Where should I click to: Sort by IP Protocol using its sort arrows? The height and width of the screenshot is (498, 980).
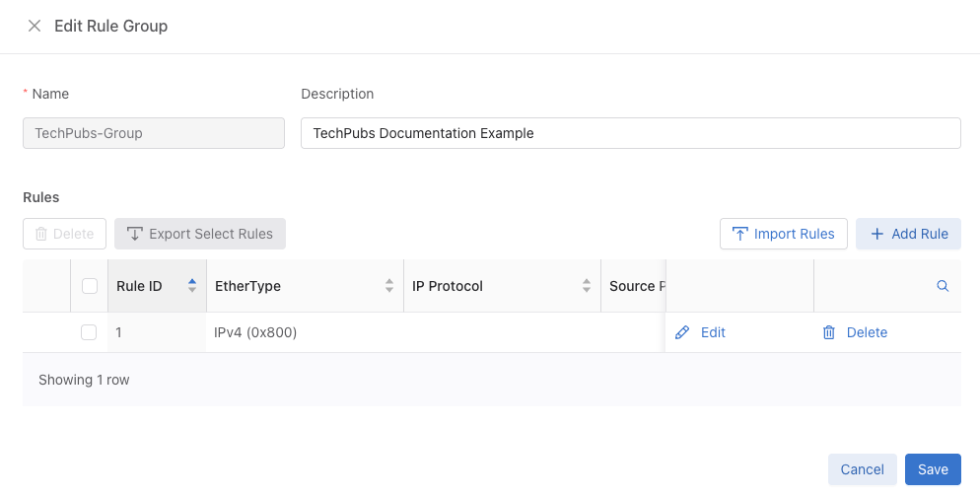pos(587,286)
